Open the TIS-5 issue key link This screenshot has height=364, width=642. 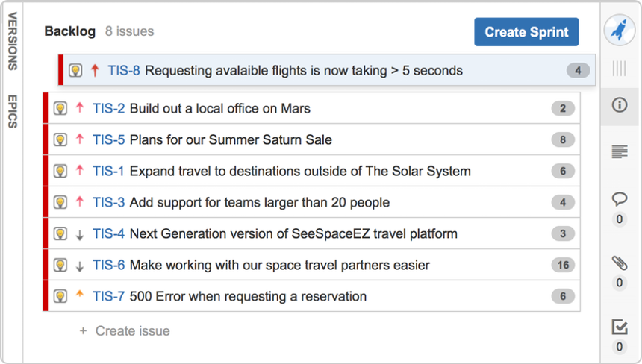pyautogui.click(x=108, y=140)
